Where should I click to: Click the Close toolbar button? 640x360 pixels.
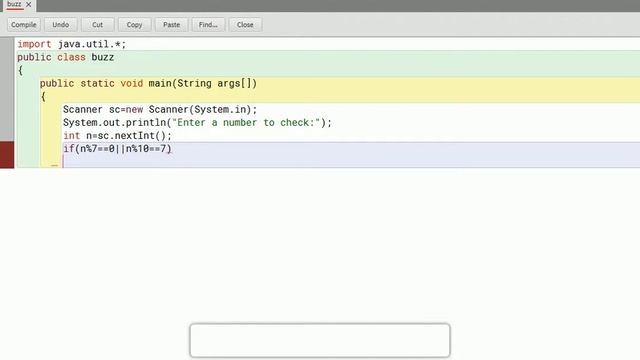[x=245, y=24]
